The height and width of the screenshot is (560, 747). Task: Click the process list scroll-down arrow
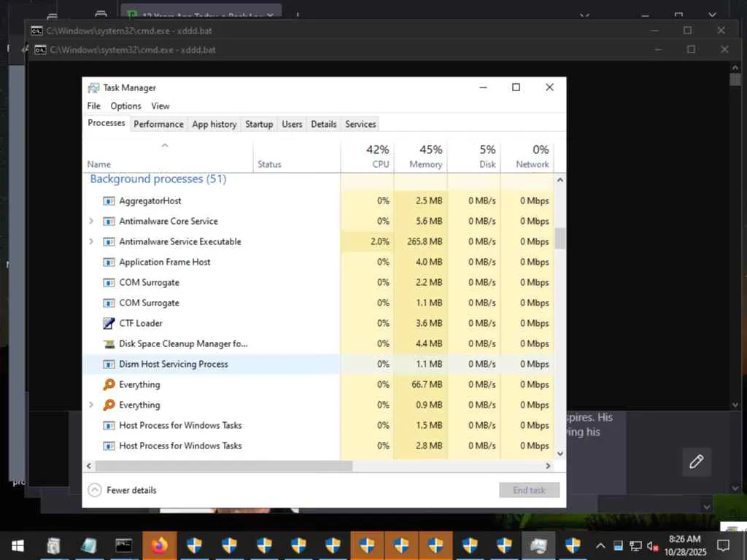(x=560, y=454)
